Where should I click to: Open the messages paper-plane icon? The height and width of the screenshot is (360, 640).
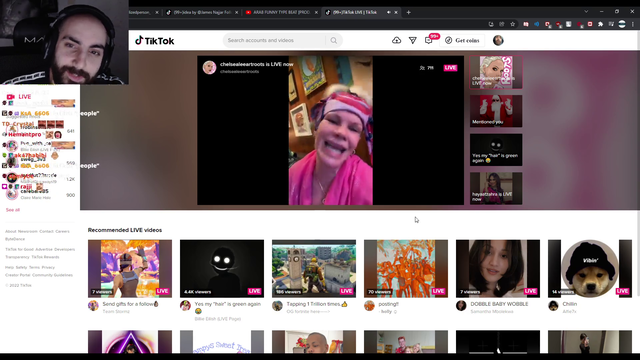[x=413, y=40]
